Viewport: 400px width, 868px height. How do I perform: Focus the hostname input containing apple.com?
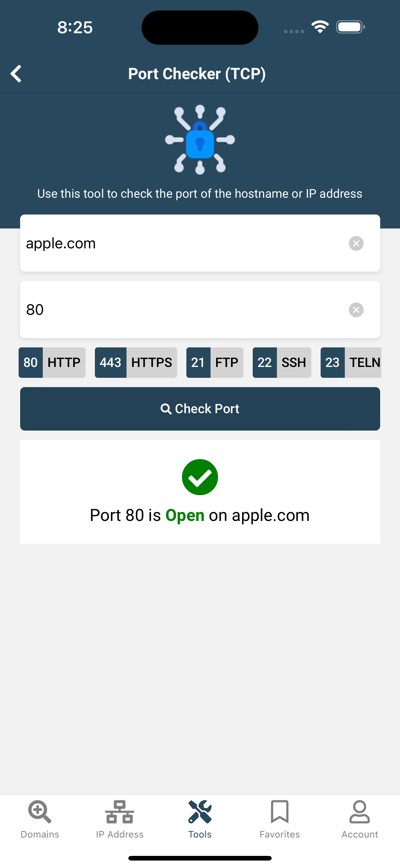(200, 243)
